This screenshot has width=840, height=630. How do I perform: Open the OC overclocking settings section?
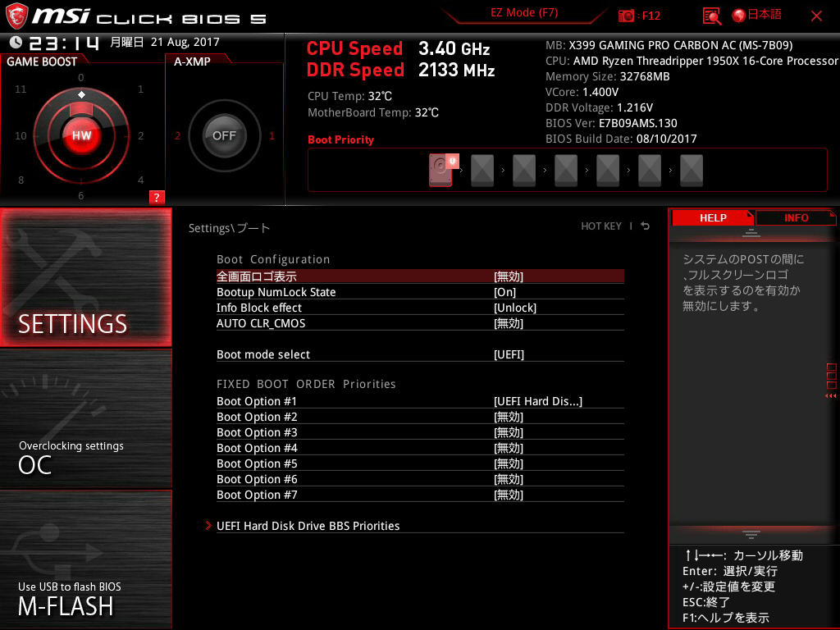(x=85, y=419)
